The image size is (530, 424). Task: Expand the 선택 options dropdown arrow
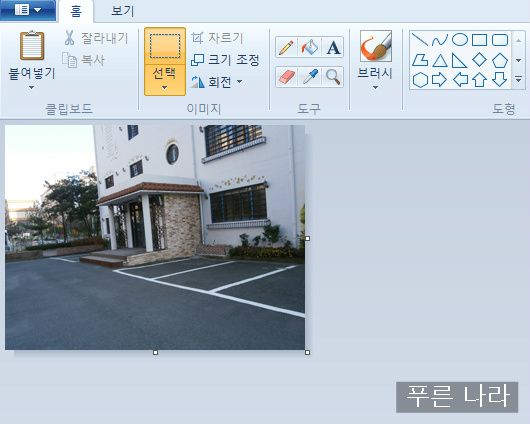pyautogui.click(x=165, y=87)
